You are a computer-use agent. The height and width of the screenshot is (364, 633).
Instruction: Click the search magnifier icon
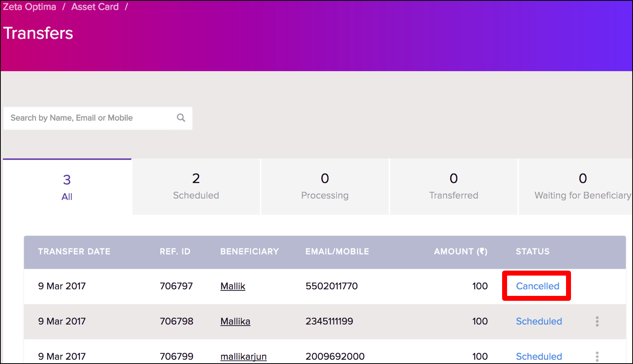pos(181,118)
